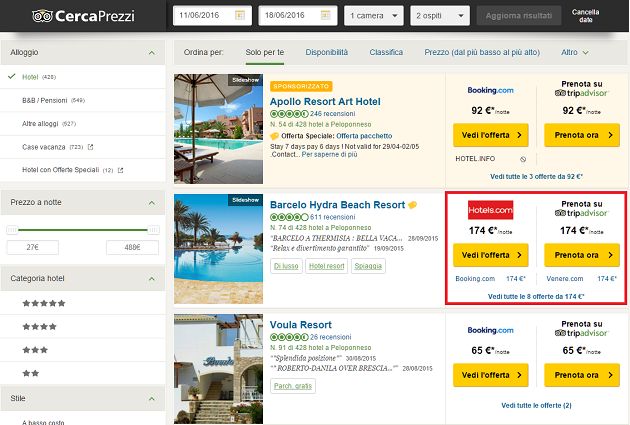Filter by three-star hotel category
630x425 pixels.
(35, 350)
